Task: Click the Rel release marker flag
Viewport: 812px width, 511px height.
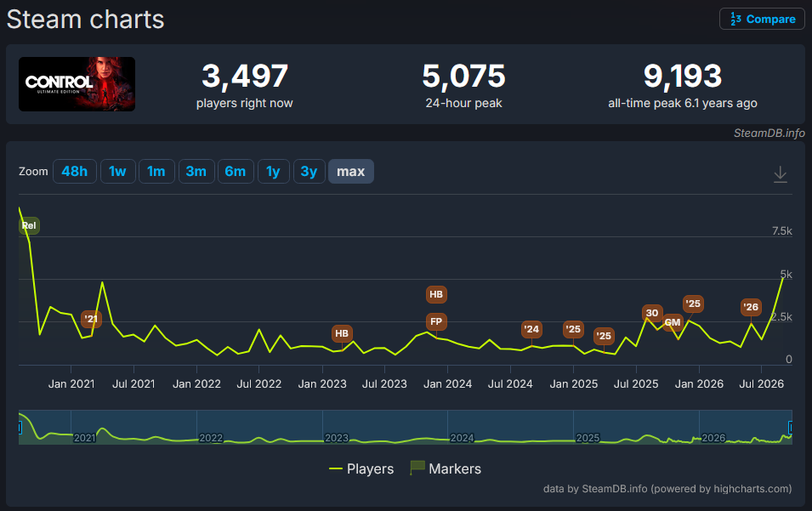Action: tap(29, 225)
